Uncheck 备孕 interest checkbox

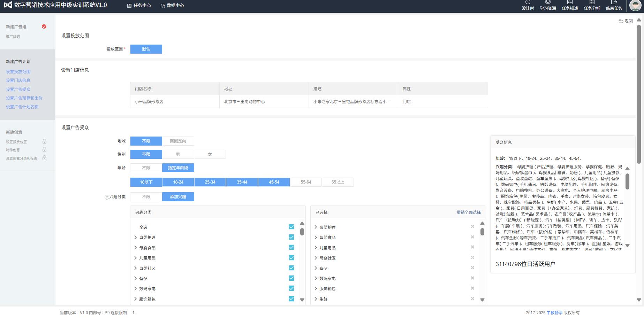(x=291, y=278)
